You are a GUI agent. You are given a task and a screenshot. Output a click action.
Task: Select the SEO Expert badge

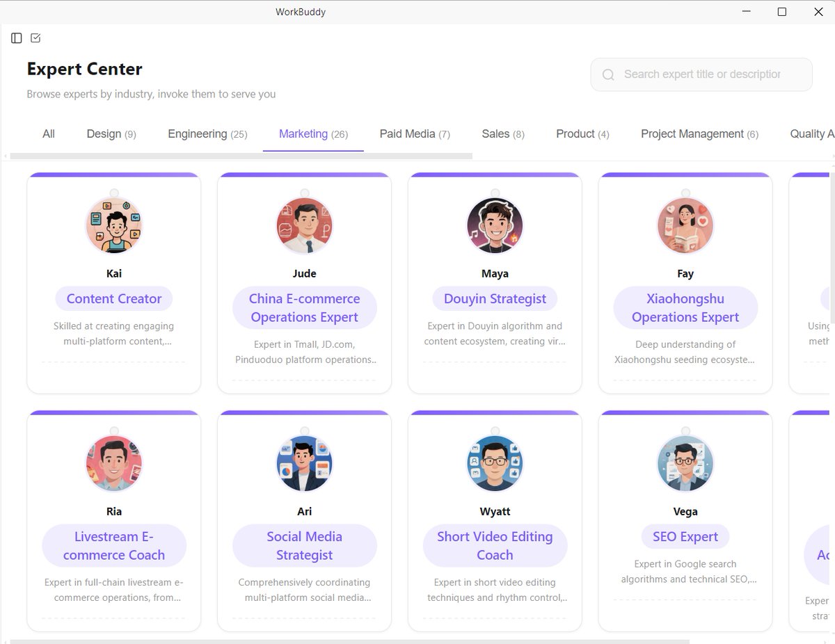point(685,537)
